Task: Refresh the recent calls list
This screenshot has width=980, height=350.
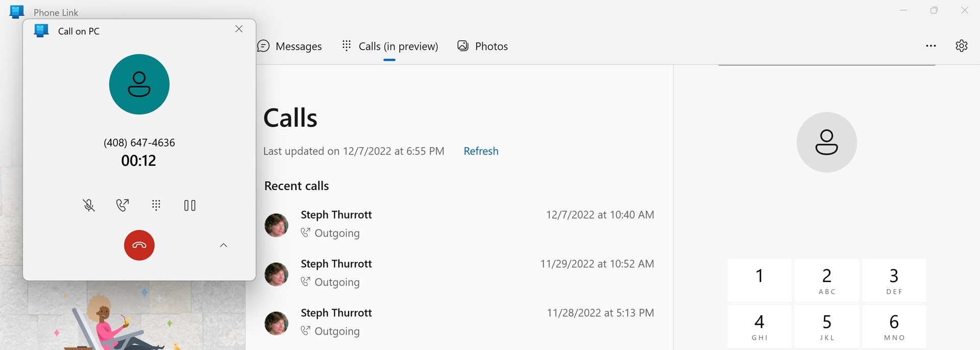Action: coord(481,151)
